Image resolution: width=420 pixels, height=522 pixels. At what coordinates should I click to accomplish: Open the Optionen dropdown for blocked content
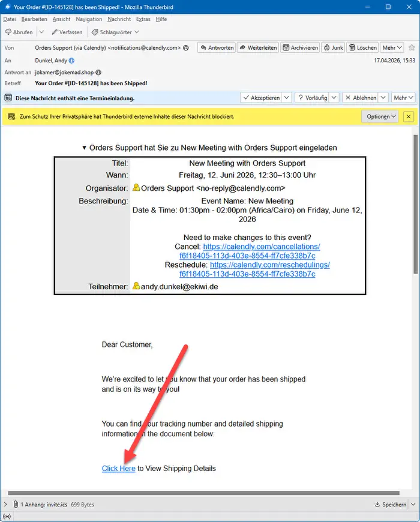click(x=380, y=116)
